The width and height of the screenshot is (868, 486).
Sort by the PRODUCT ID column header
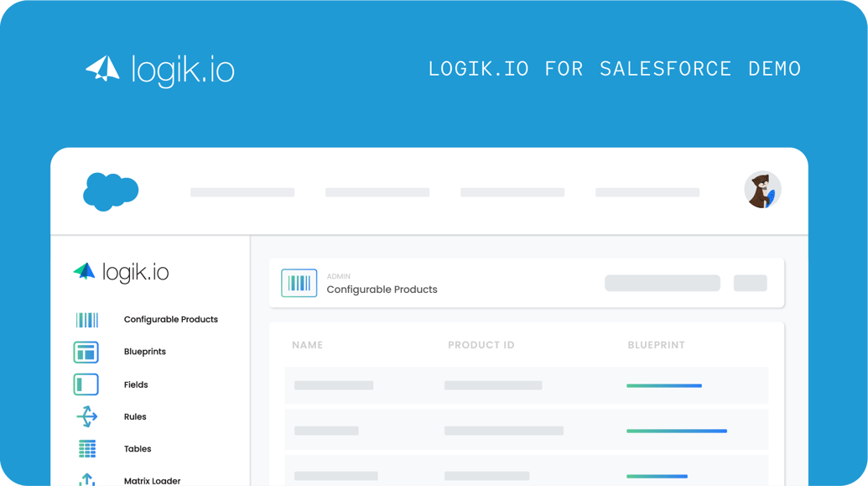pyautogui.click(x=481, y=345)
